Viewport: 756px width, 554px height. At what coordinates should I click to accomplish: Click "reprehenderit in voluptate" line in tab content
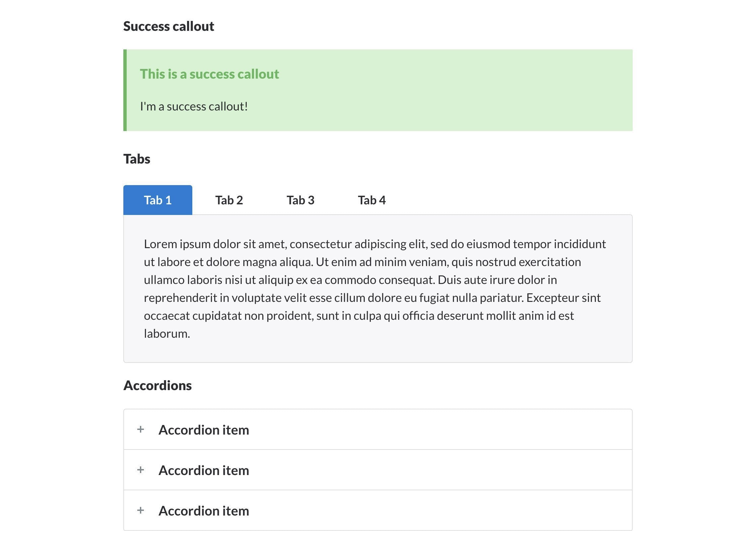372,298
